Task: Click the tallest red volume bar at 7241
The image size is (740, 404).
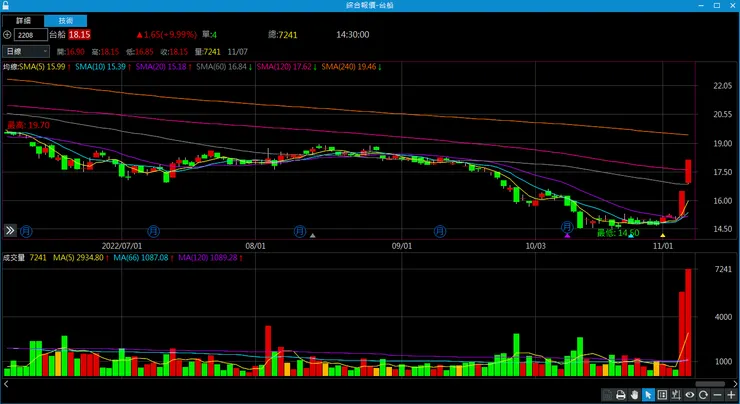Action: tap(688, 322)
